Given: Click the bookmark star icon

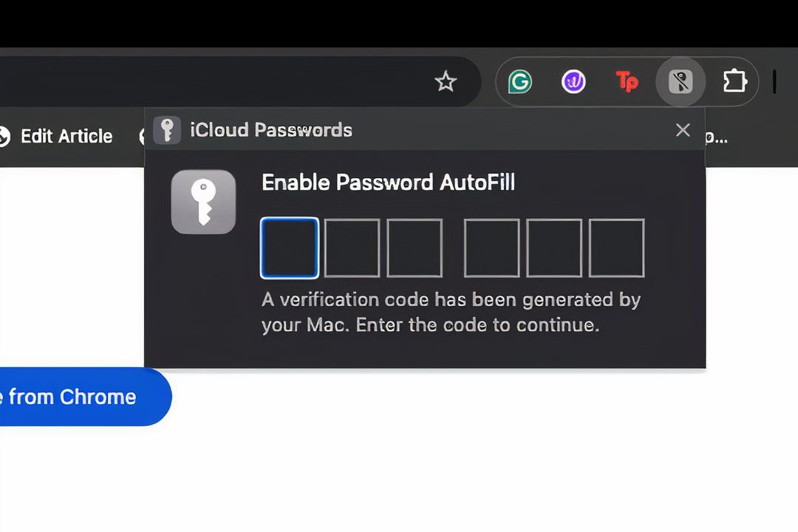Looking at the screenshot, I should [x=446, y=81].
